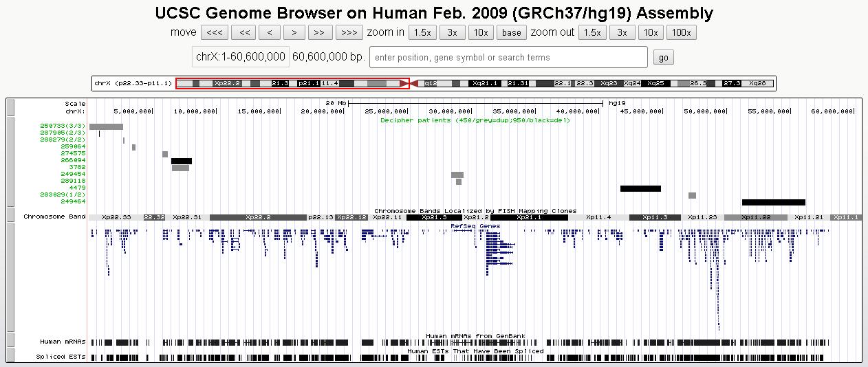The height and width of the screenshot is (367, 868).
Task: Shift view right using the >> button
Action: pos(319,32)
